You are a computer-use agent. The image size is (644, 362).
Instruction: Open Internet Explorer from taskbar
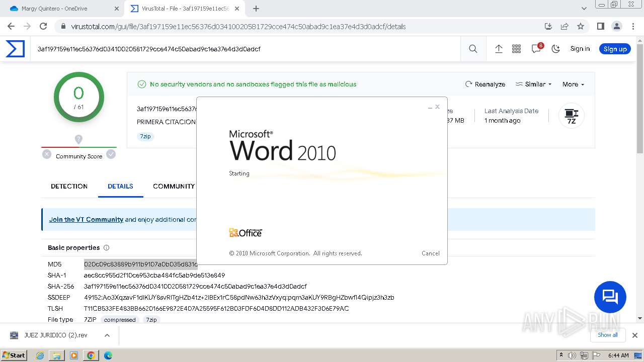click(40, 355)
